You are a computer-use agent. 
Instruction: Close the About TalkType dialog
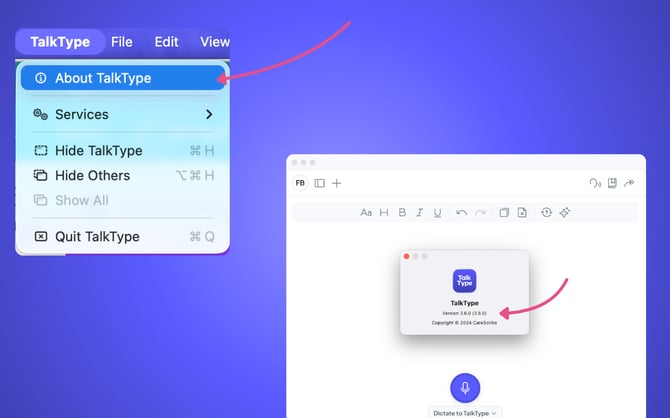point(406,256)
